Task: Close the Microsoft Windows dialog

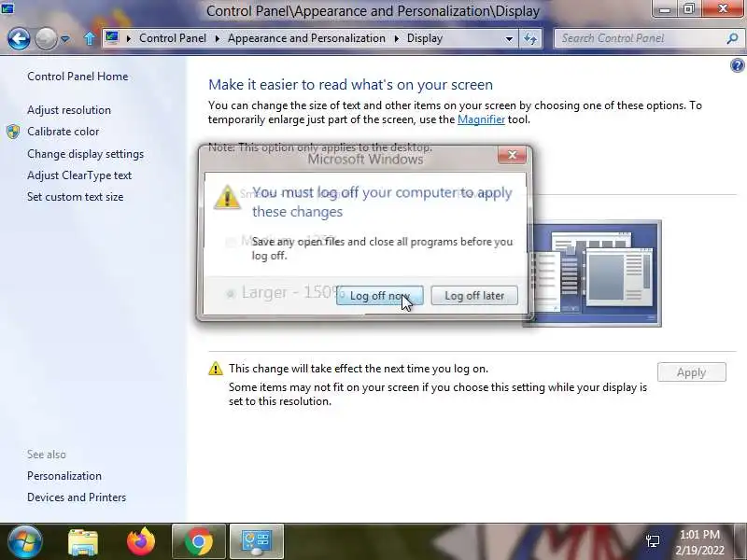Action: (512, 155)
